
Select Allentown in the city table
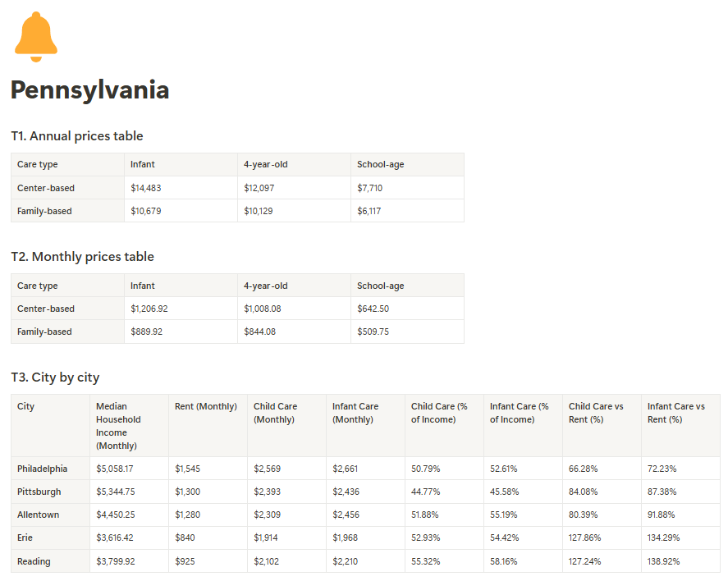38,515
